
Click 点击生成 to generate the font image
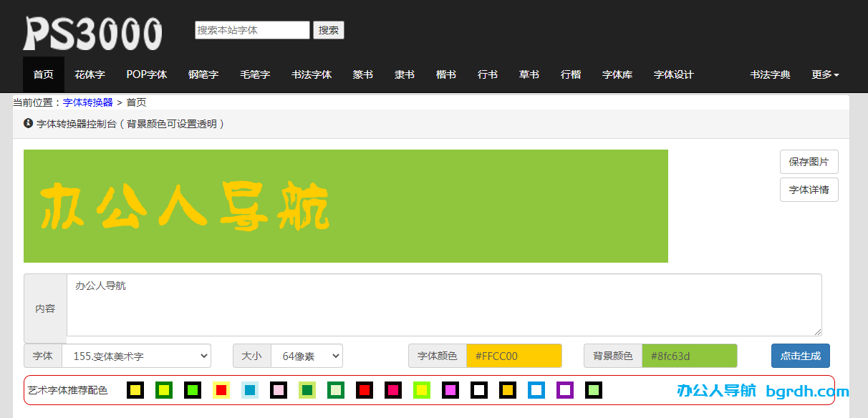(800, 356)
